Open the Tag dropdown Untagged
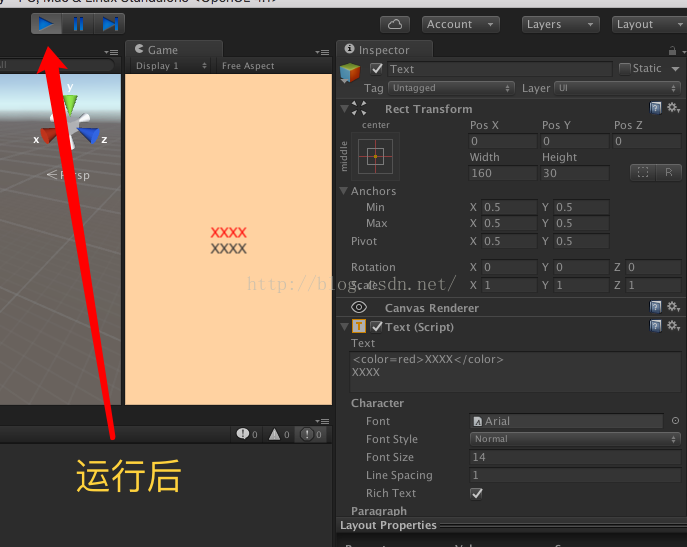687x547 pixels. click(451, 88)
